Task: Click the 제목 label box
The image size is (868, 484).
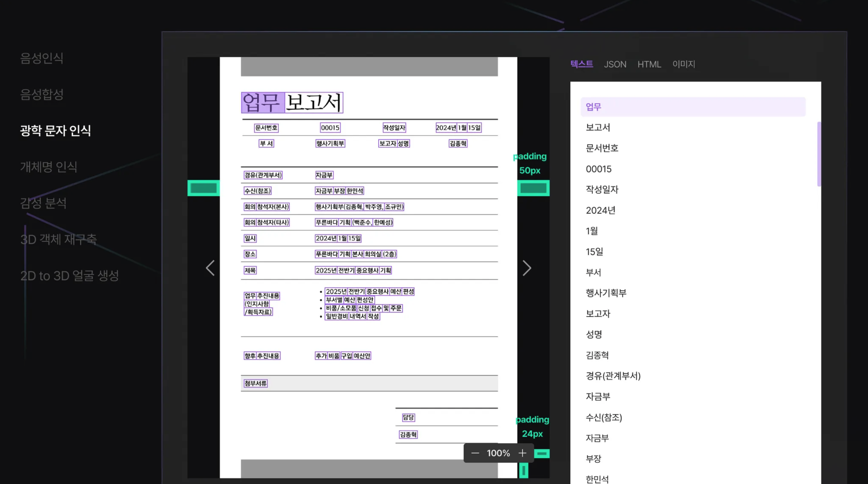Action: pos(250,270)
